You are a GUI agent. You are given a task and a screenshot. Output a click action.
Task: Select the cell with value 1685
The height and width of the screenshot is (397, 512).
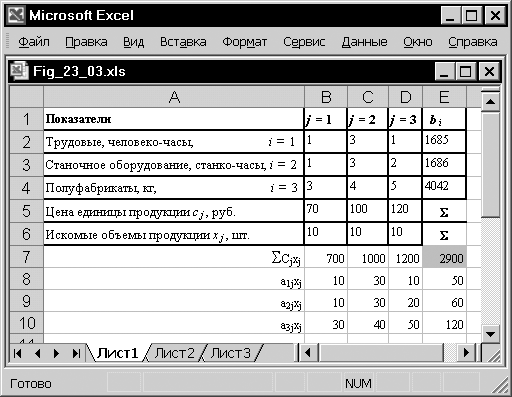444,142
